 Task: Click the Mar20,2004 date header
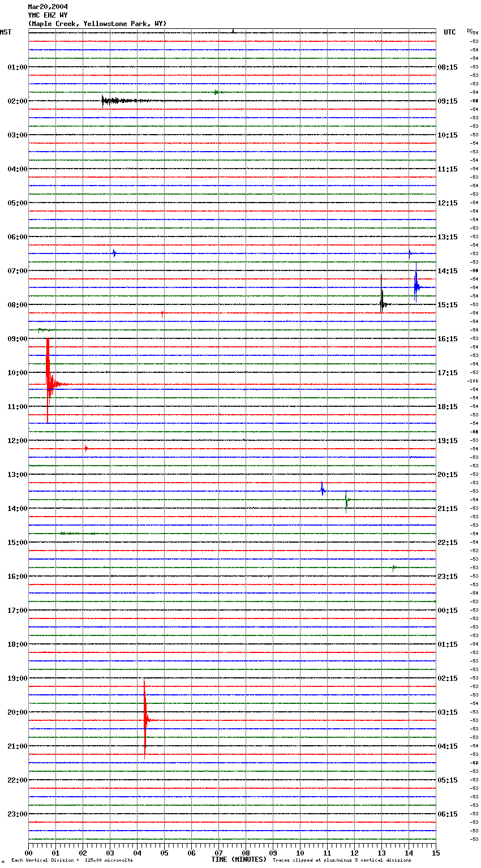pos(48,7)
